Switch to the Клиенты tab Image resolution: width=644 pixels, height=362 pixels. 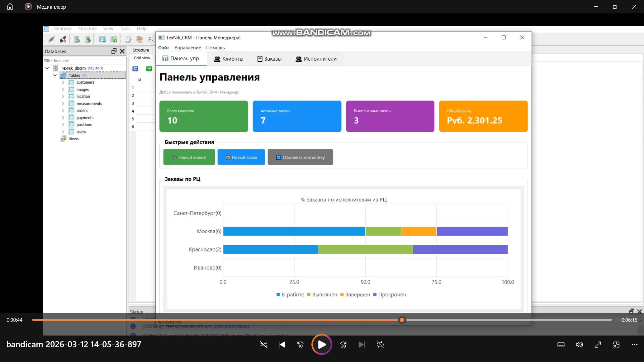click(229, 59)
